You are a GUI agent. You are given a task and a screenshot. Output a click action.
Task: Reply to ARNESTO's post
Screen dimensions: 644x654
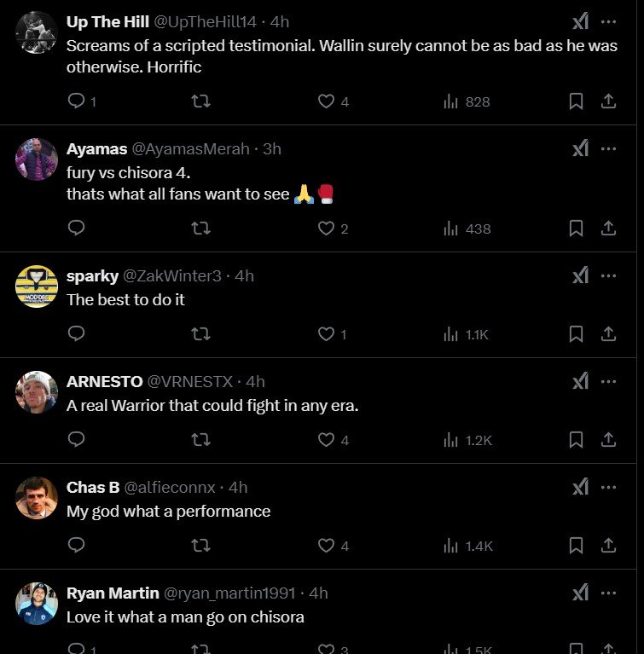pos(76,440)
